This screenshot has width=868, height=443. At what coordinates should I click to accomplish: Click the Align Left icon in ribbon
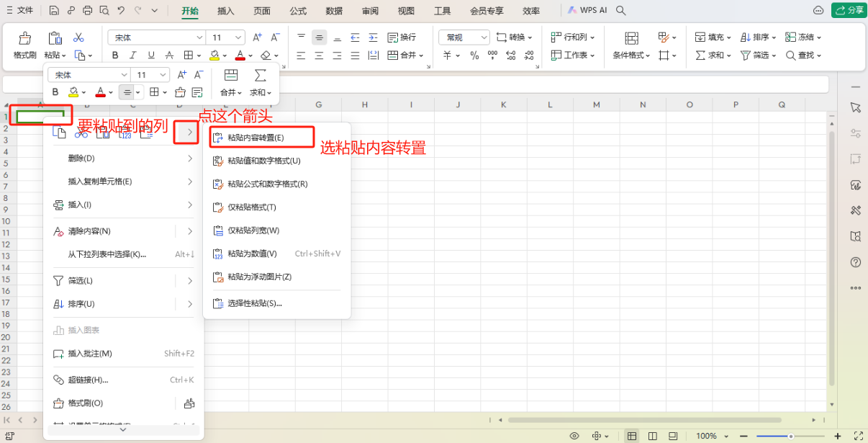point(302,55)
